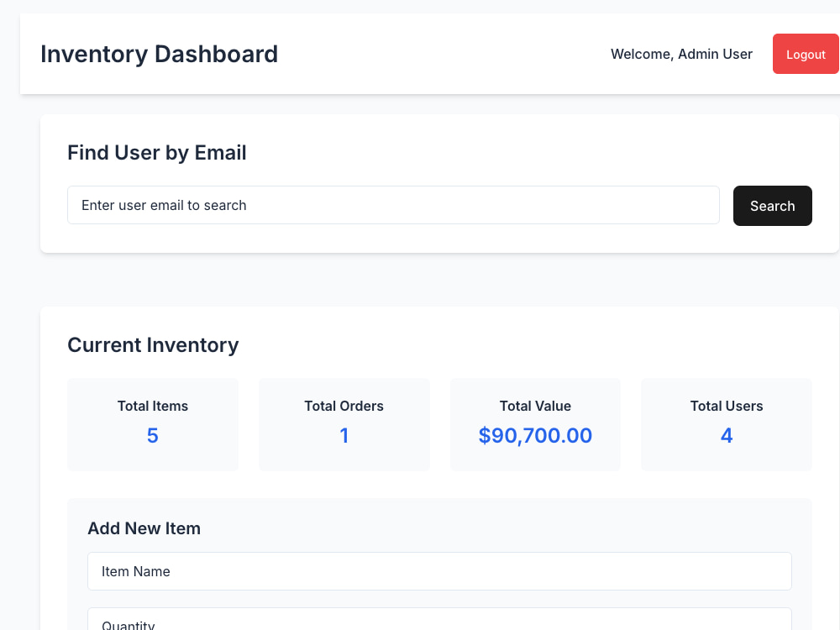The image size is (840, 630).
Task: Click the black Search button
Action: (x=772, y=206)
